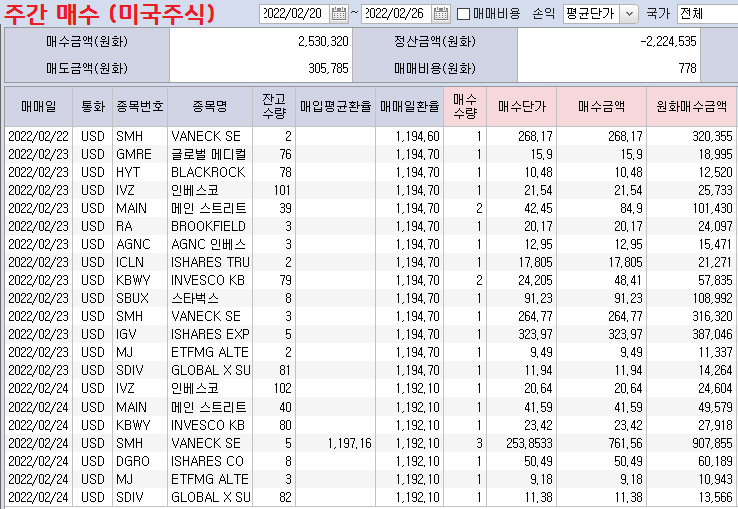Select the 매수금액 value 48.41
738x509 pixels.
pyautogui.click(x=602, y=281)
